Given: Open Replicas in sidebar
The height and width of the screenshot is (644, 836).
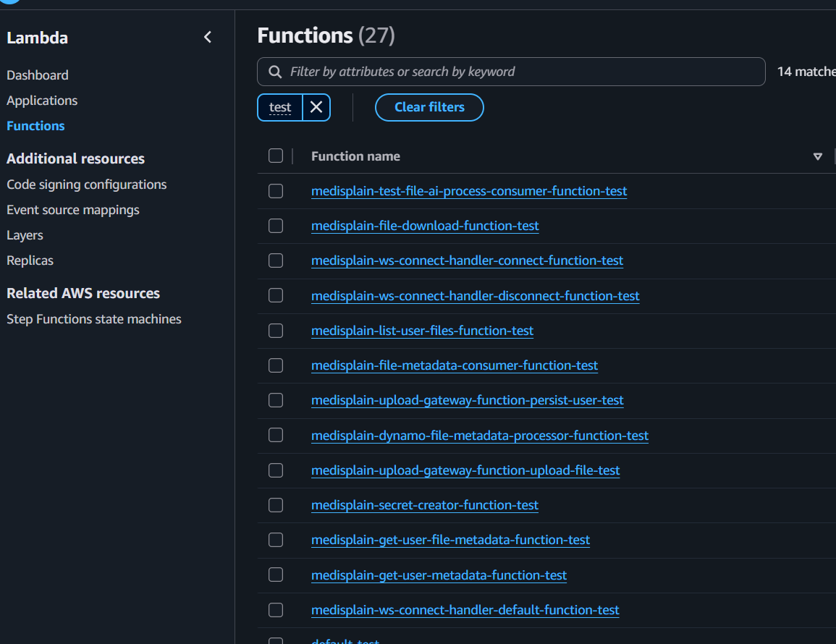Looking at the screenshot, I should [x=30, y=260].
